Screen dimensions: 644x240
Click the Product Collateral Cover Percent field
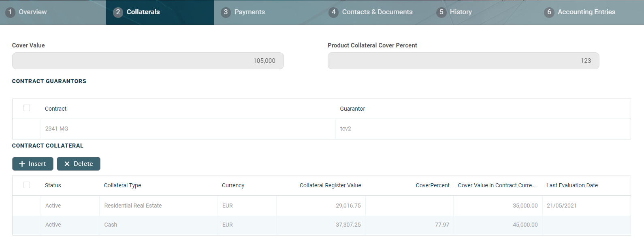coord(463,61)
